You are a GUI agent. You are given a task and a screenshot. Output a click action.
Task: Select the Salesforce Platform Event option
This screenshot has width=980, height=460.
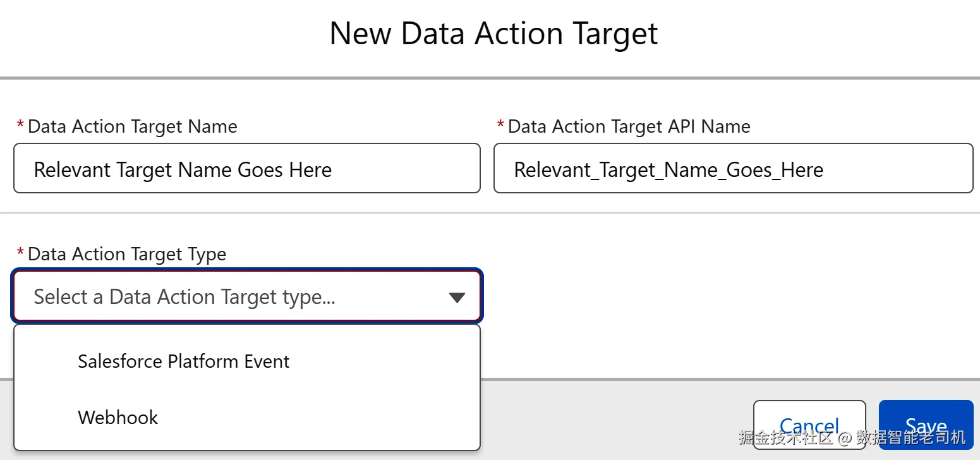pyautogui.click(x=183, y=361)
